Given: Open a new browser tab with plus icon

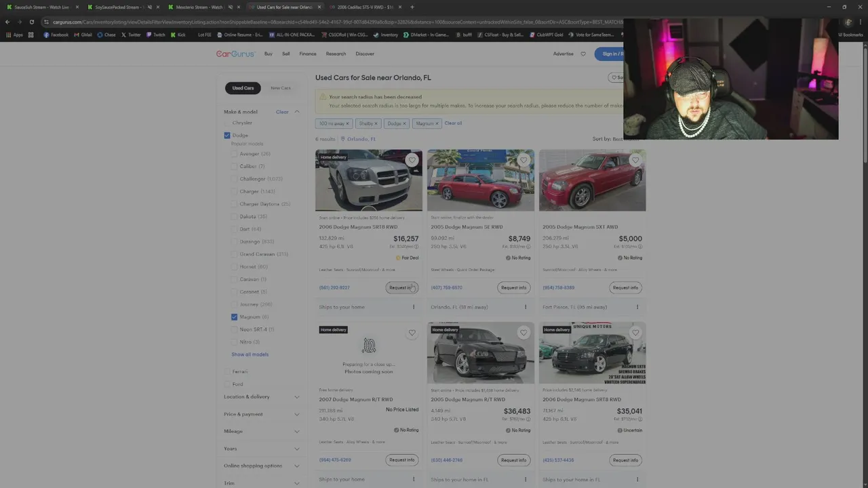Looking at the screenshot, I should [x=412, y=7].
